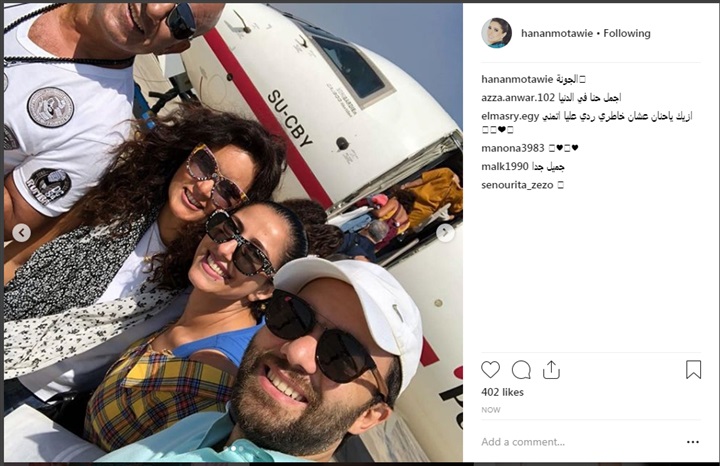Go to the previous photo with left arrow

coord(22,233)
